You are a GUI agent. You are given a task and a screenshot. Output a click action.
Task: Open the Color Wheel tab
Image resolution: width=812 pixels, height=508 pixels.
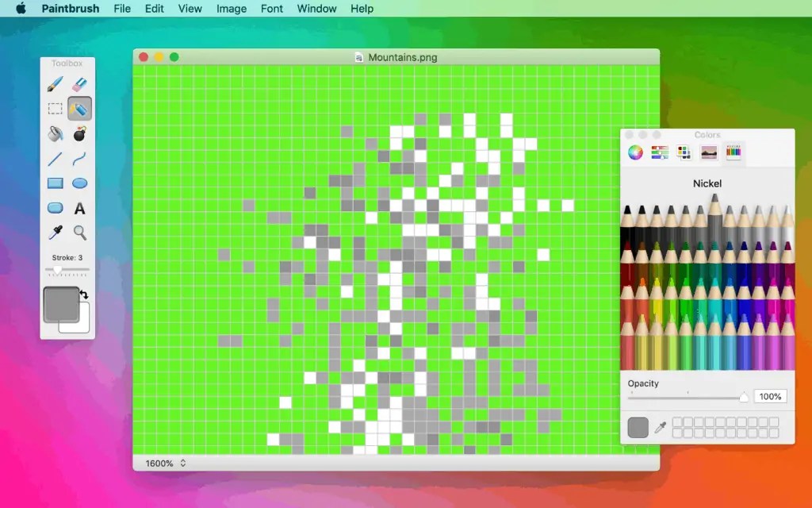pyautogui.click(x=634, y=152)
